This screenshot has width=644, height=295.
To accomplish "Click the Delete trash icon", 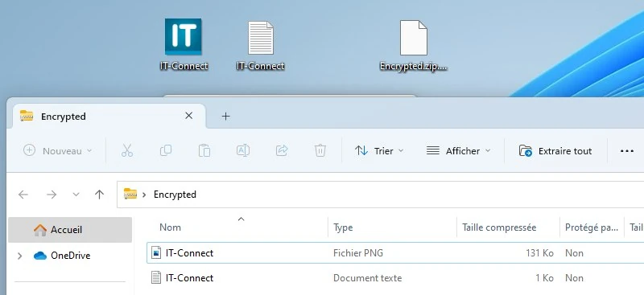I will (x=320, y=150).
